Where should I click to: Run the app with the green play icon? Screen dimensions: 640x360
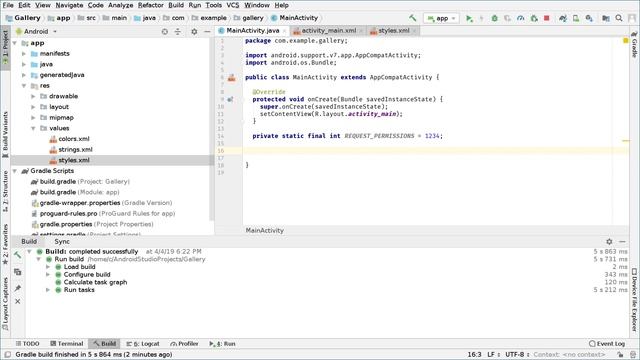pos(469,18)
